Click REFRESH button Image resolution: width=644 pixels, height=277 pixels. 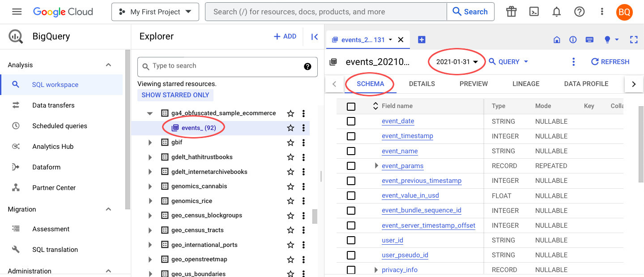[x=610, y=62]
